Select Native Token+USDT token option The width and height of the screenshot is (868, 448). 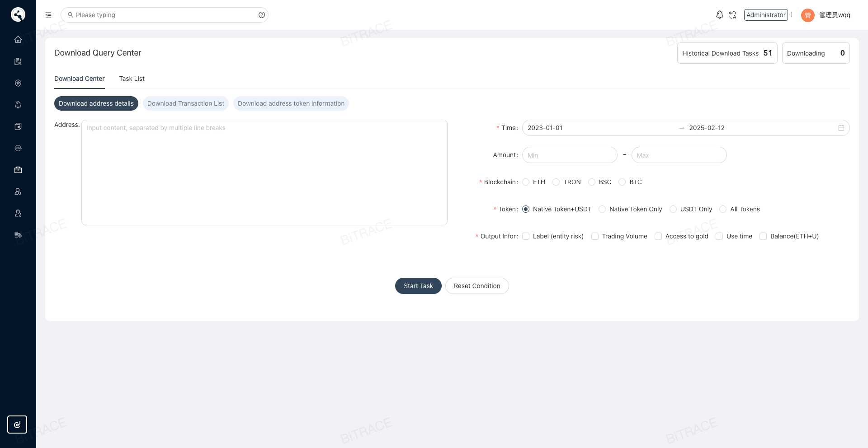click(526, 209)
